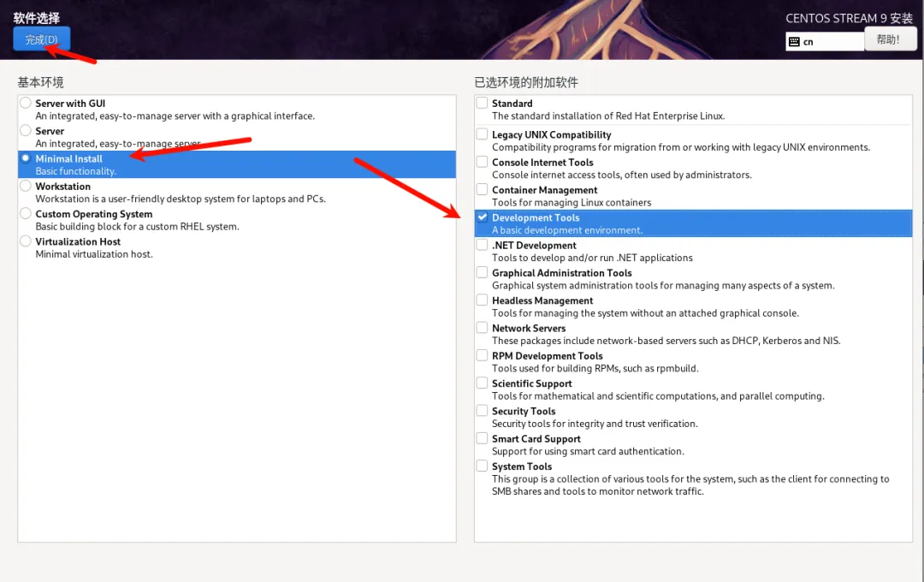The image size is (924, 582).
Task: Choose Workstation environment radio button
Action: [26, 186]
